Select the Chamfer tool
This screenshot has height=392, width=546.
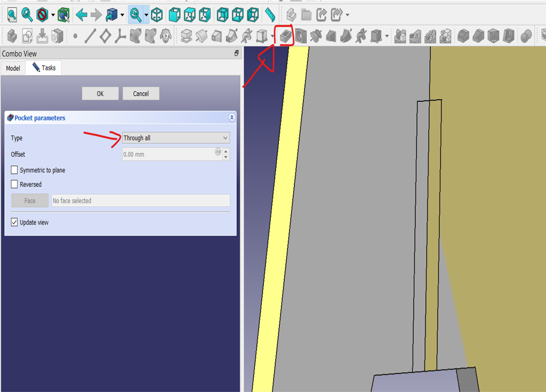point(478,36)
